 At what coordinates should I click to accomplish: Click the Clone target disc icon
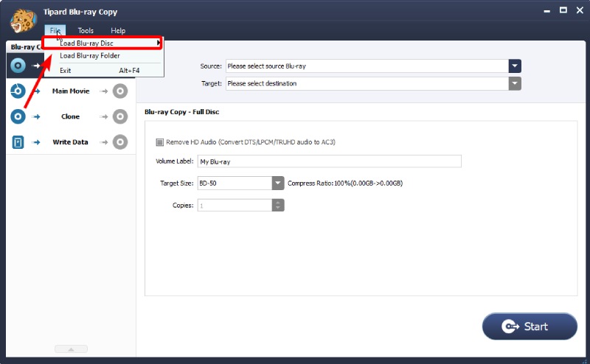[120, 116]
